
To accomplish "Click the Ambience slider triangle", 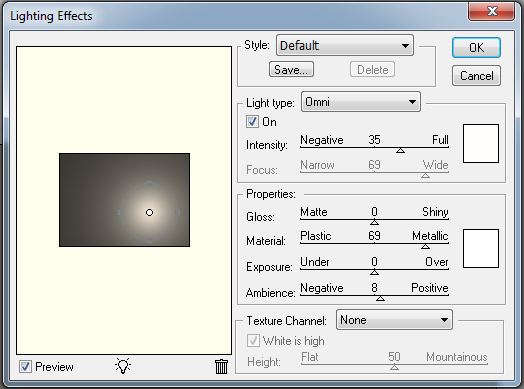I will [x=380, y=298].
